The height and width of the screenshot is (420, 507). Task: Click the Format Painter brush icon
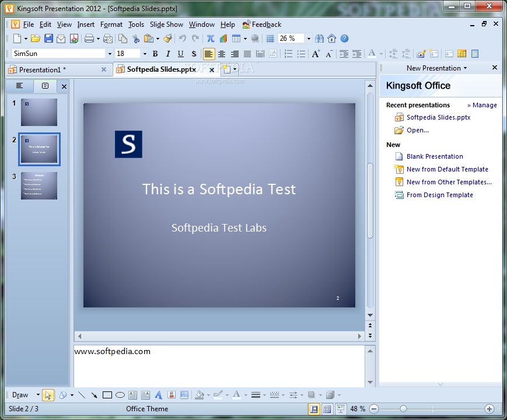click(167, 39)
